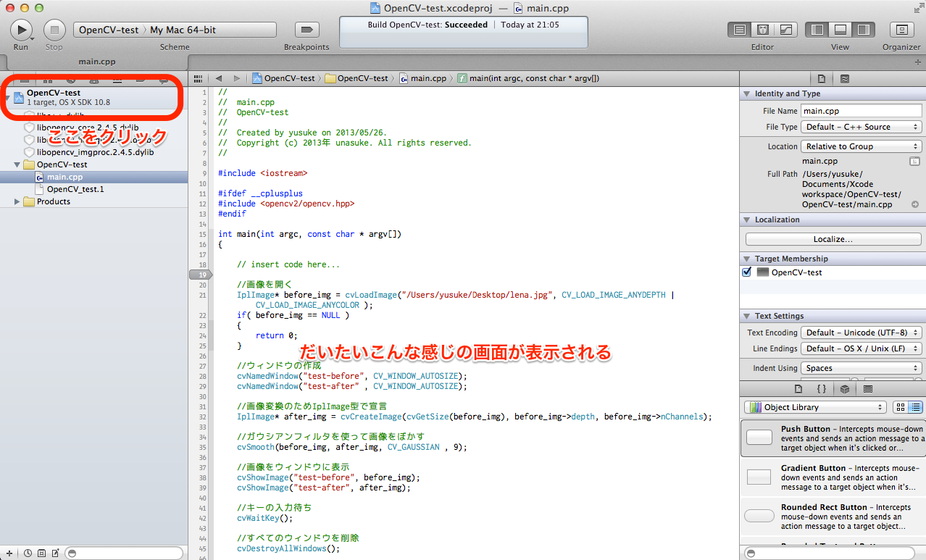Click main.cpp in the jump bar
Viewport: 926px width, 560px height.
tap(423, 78)
